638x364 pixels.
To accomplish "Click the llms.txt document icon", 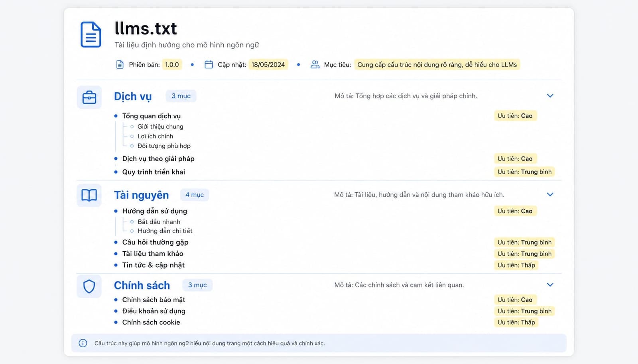I will pyautogui.click(x=91, y=35).
